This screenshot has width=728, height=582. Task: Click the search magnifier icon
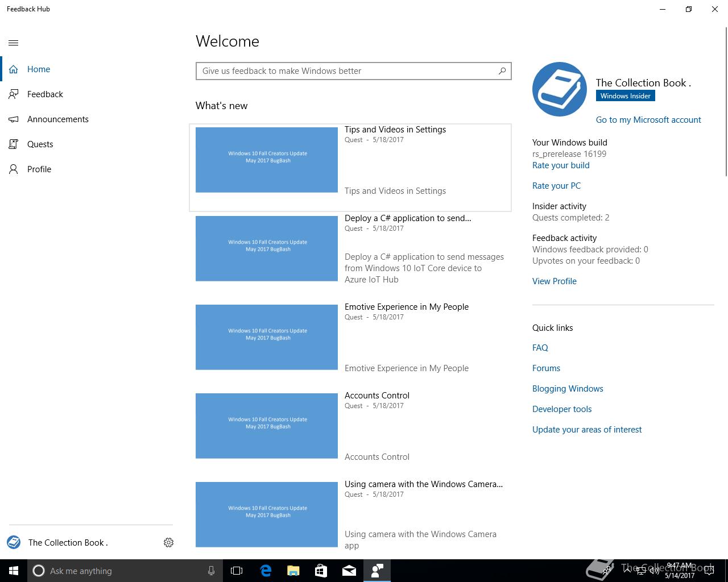pyautogui.click(x=502, y=71)
